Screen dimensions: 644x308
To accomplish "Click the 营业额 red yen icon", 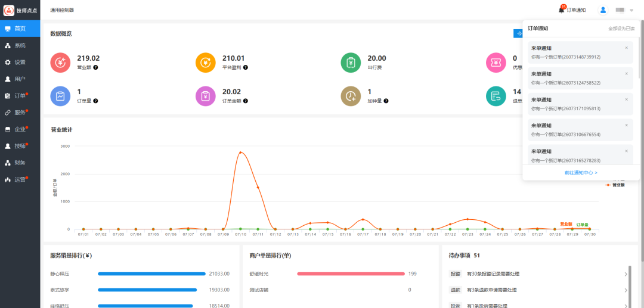I will coord(60,63).
